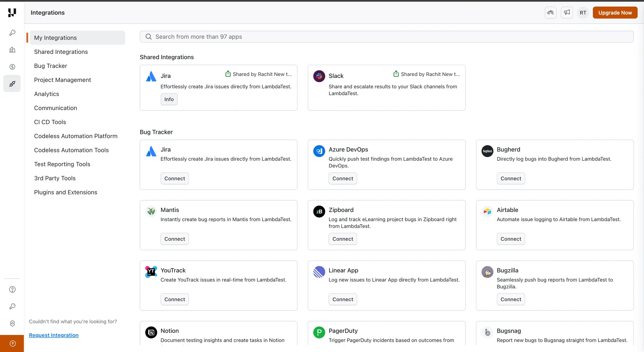Click the YouTrack logo icon
644x352 pixels.
click(x=151, y=272)
